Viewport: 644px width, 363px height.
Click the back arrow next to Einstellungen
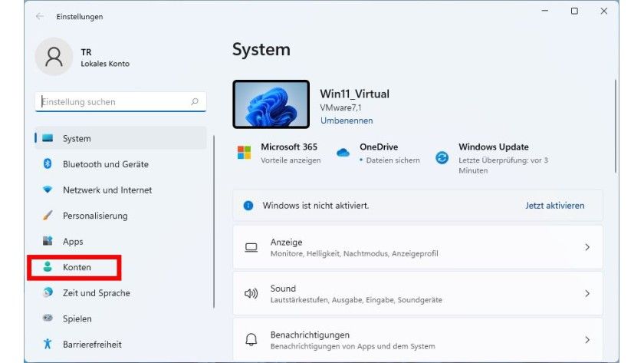39,16
